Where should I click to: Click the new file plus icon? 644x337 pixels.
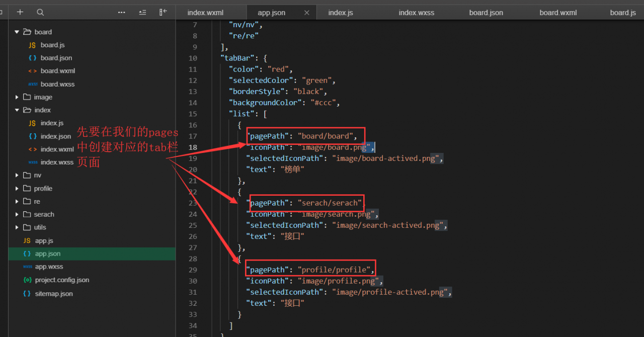(20, 12)
